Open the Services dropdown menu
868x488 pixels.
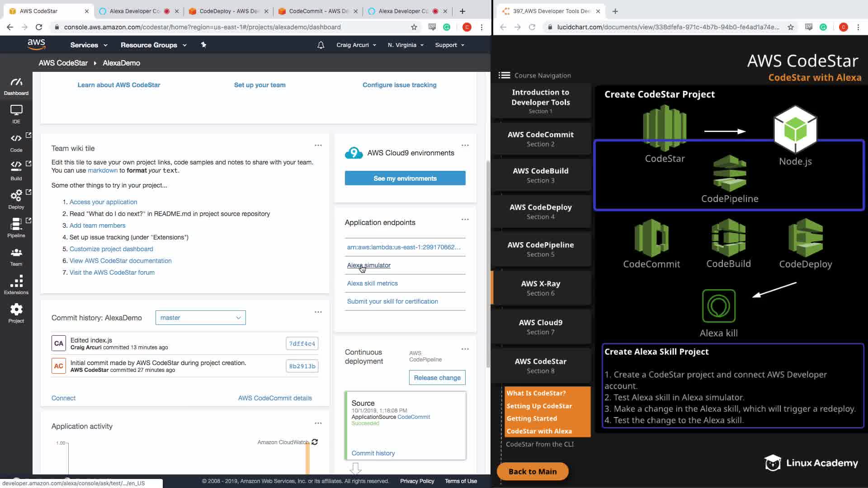click(89, 45)
